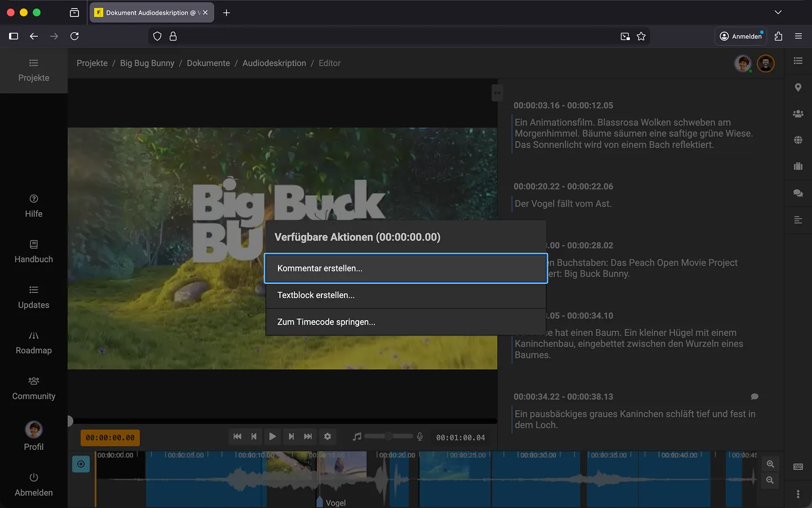The width and height of the screenshot is (812, 508).
Task: Open the location marker panel
Action: pyautogui.click(x=798, y=87)
